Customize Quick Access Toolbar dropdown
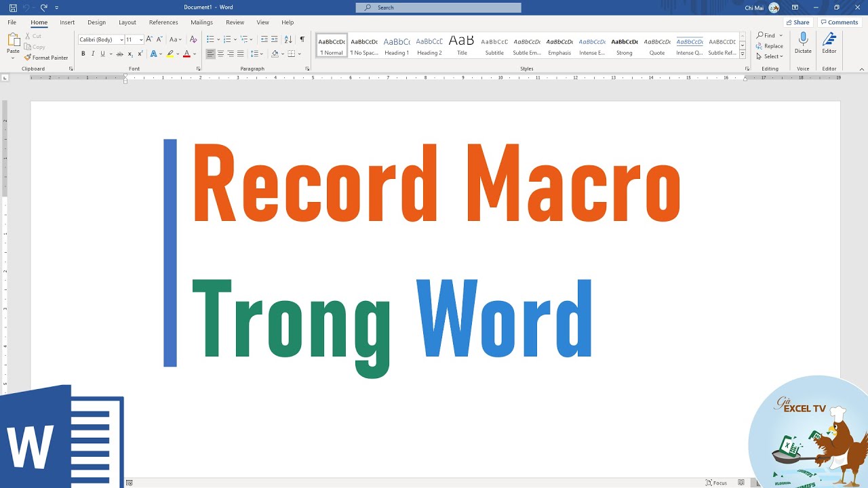This screenshot has width=868, height=488. (x=56, y=7)
